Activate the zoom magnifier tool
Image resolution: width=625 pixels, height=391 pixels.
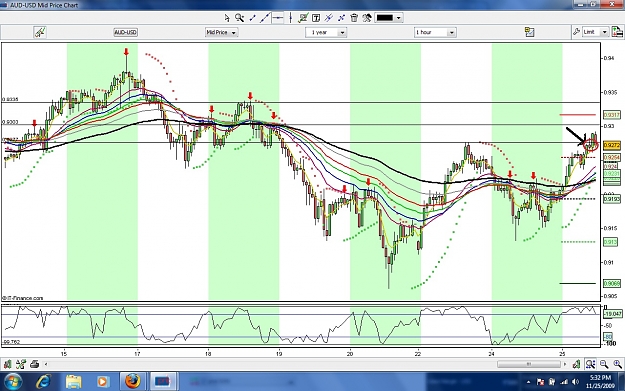(239, 18)
